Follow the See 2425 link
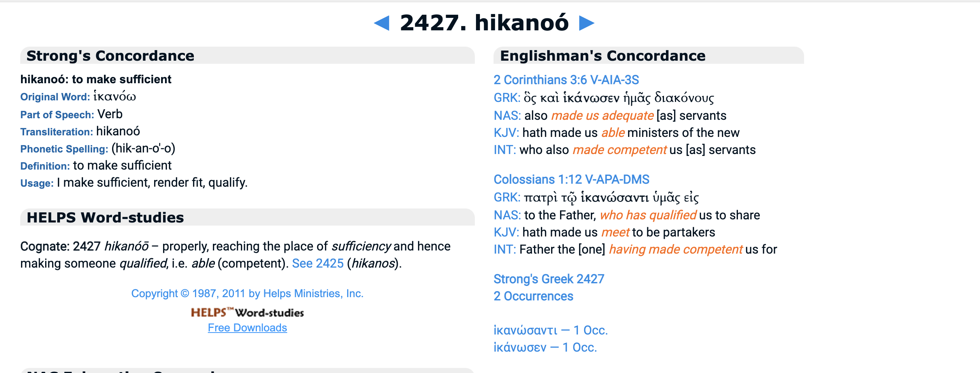The image size is (980, 373). pos(318,263)
